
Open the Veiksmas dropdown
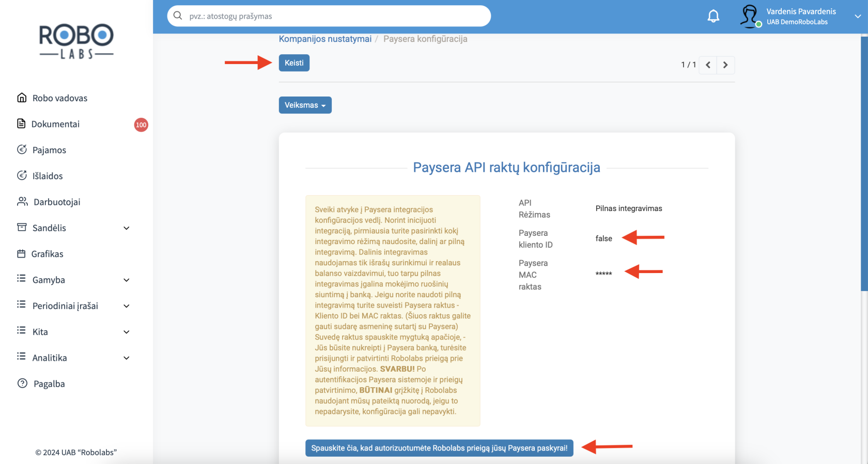tap(305, 105)
